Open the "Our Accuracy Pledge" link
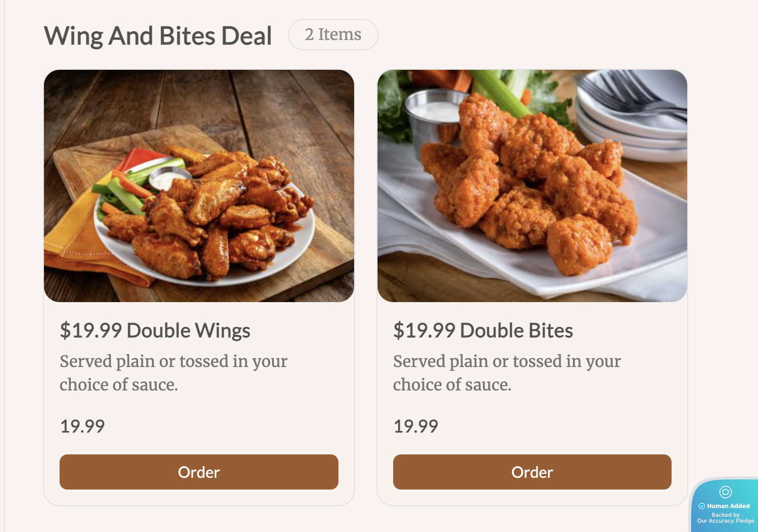This screenshot has height=532, width=758. 726,521
